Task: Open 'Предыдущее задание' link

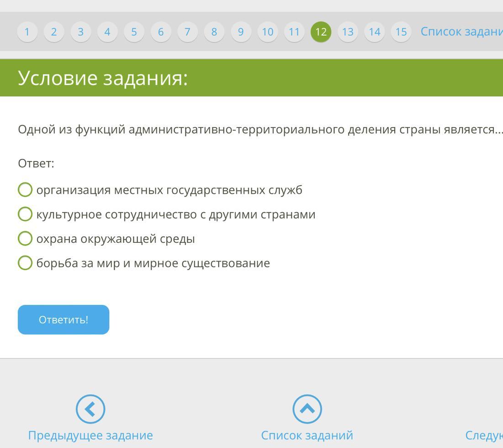Action: pyautogui.click(x=90, y=436)
